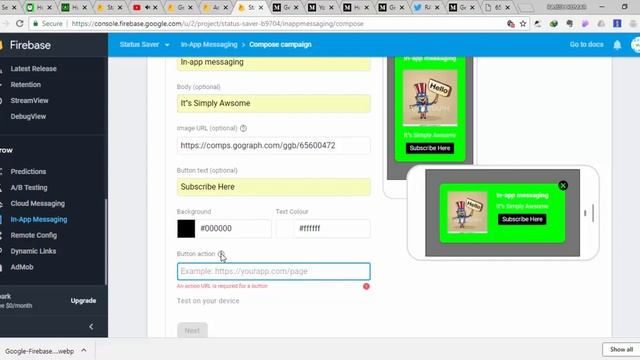This screenshot has width=640, height=360.
Task: Close the landscape preview message with X
Action: (x=563, y=186)
